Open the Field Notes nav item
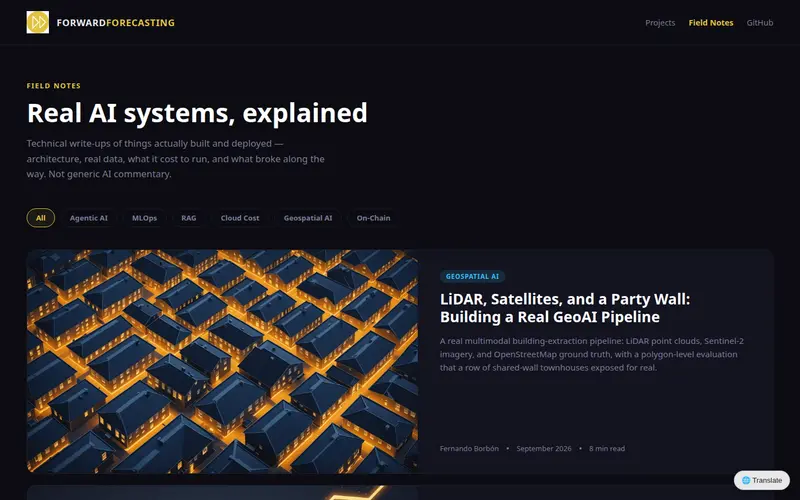Image resolution: width=800 pixels, height=500 pixels. [x=711, y=22]
